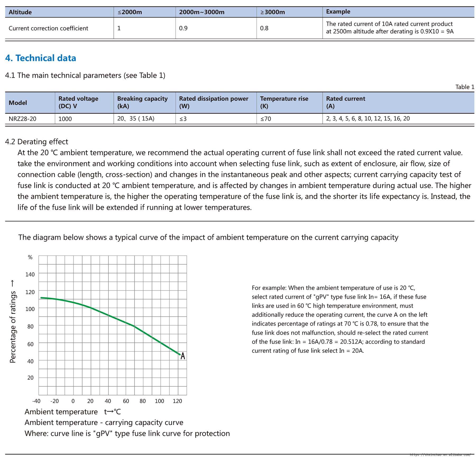Screen dimensions: 476x457
Task: Click the -40 tick on the temperature axis
Action: (x=36, y=401)
